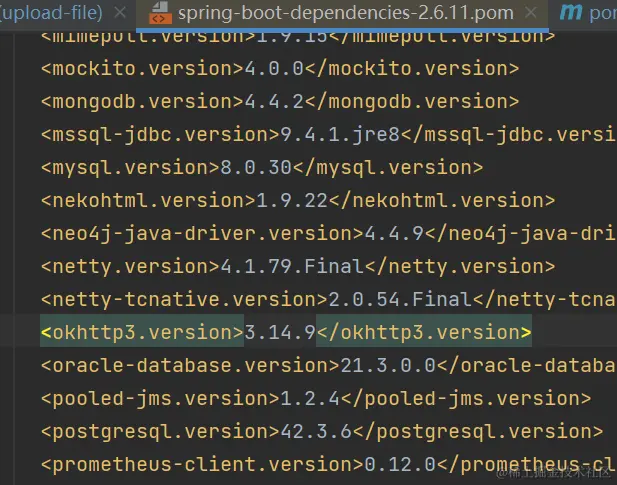The height and width of the screenshot is (485, 617).
Task: Click the mssql-jdbc.version line
Action: coord(329,135)
